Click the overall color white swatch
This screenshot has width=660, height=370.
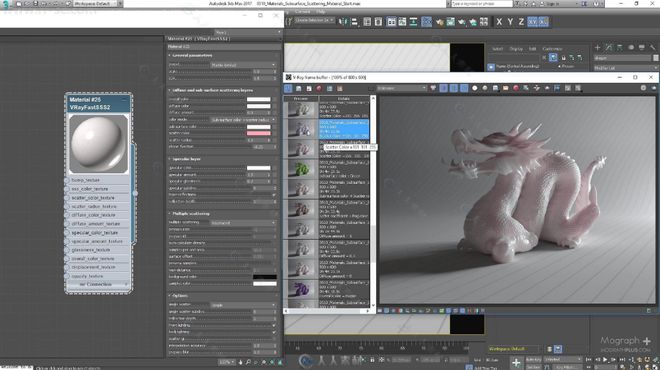click(258, 99)
